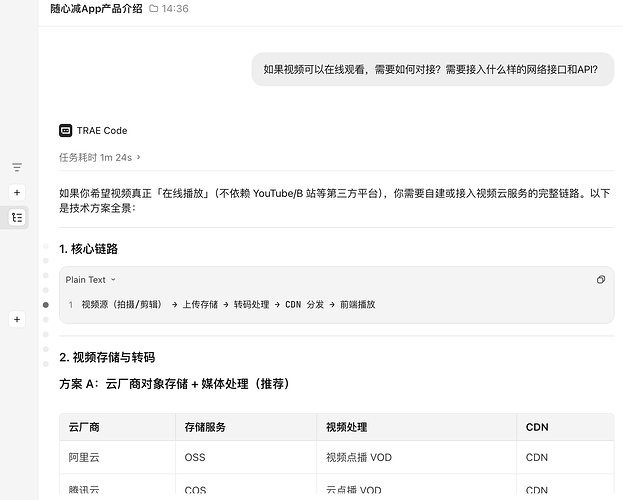Select the 视频点播 VOD cell
This screenshot has width=623, height=500.
[416, 457]
